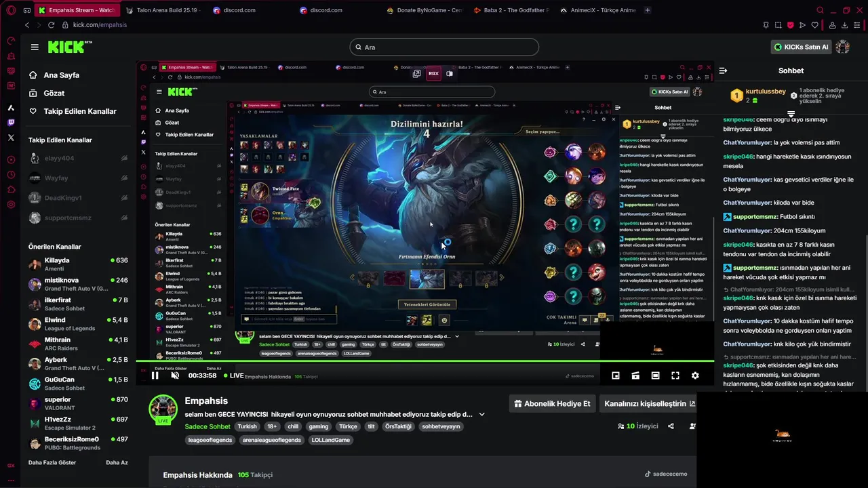The height and width of the screenshot is (488, 868).
Task: Open GuGuCan recommended channel
Action: pos(78,384)
